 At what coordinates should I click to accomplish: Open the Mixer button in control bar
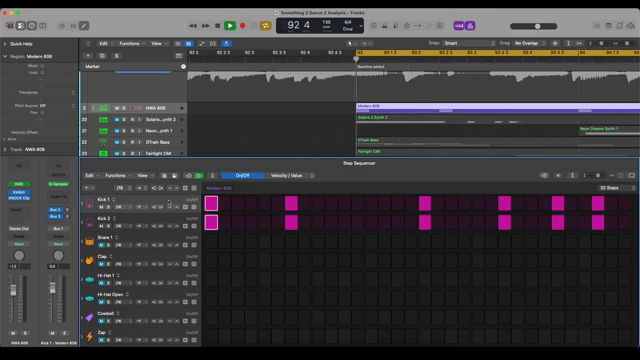coord(73,26)
